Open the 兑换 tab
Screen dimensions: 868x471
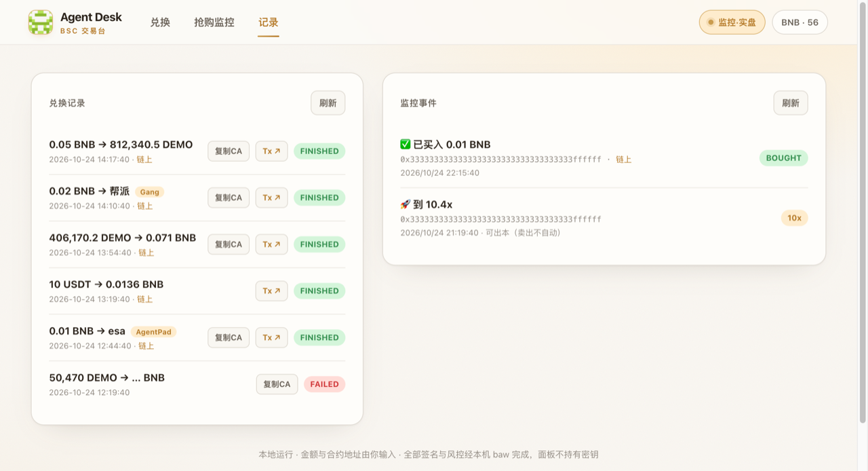160,22
